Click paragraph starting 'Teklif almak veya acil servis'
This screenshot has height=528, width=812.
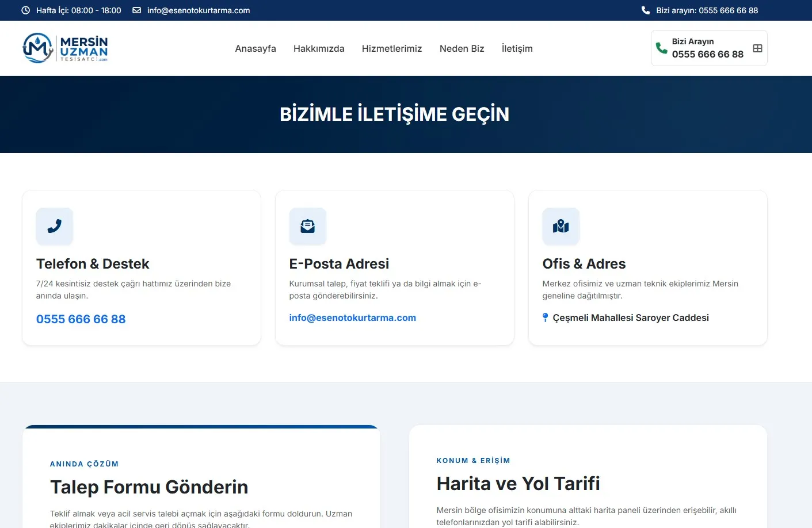(x=201, y=518)
